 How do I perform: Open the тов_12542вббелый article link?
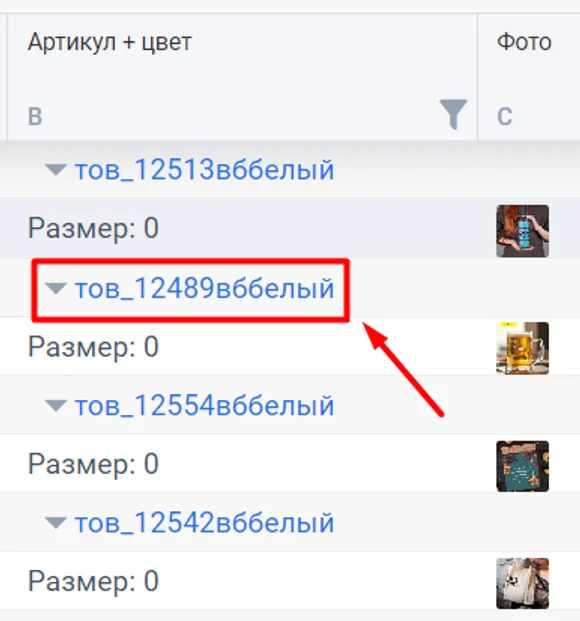click(x=204, y=523)
